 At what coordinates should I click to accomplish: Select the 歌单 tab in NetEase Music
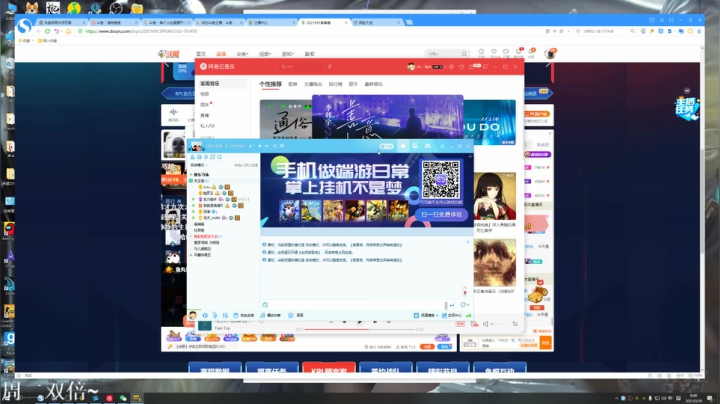[x=292, y=84]
